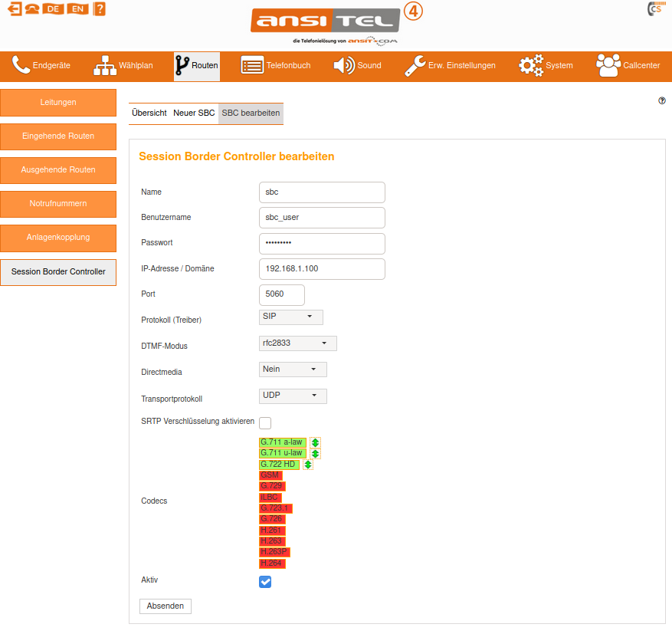Open Eingehende Routen in the sidebar

coord(58,136)
